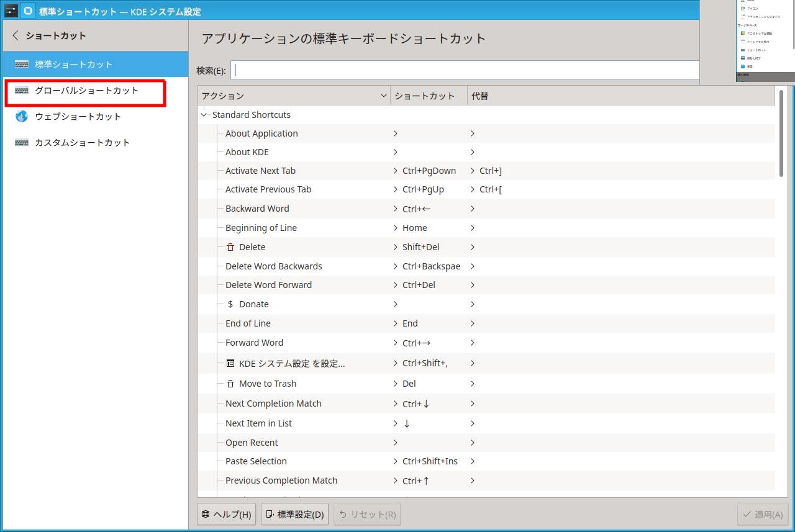The width and height of the screenshot is (795, 532).
Task: Click the 標準設定(D) button
Action: pyautogui.click(x=295, y=514)
